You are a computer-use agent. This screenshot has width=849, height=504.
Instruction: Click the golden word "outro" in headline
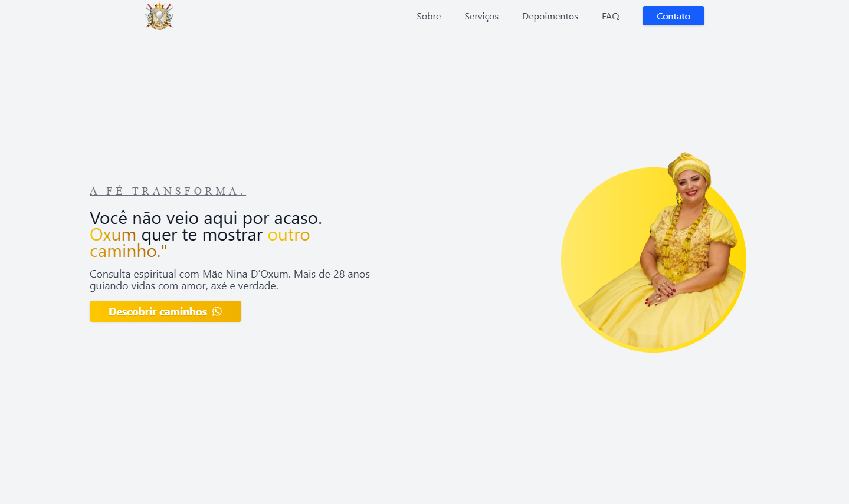(289, 235)
